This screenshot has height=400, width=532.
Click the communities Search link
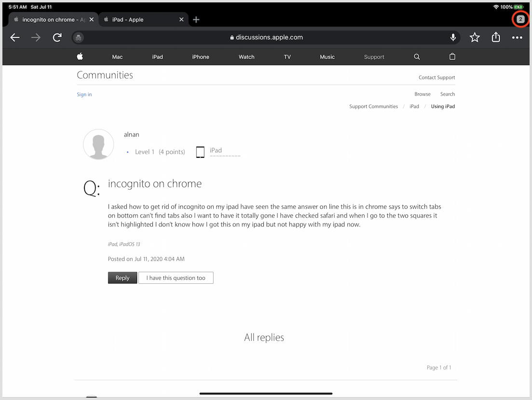(x=448, y=94)
